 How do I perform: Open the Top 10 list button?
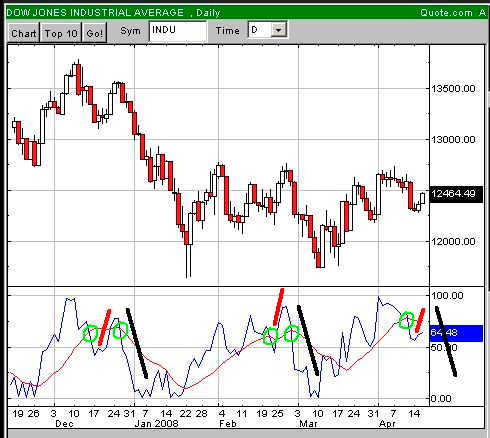(61, 33)
